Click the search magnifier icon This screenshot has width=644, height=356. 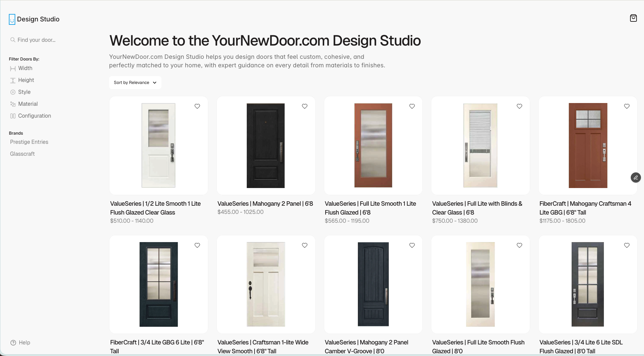point(12,40)
